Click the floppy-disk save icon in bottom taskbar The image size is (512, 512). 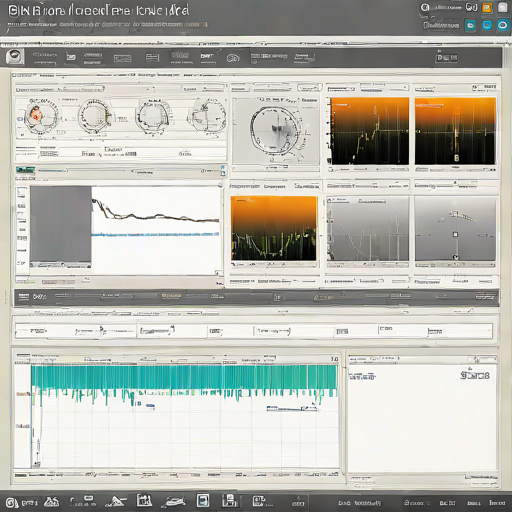(229, 501)
